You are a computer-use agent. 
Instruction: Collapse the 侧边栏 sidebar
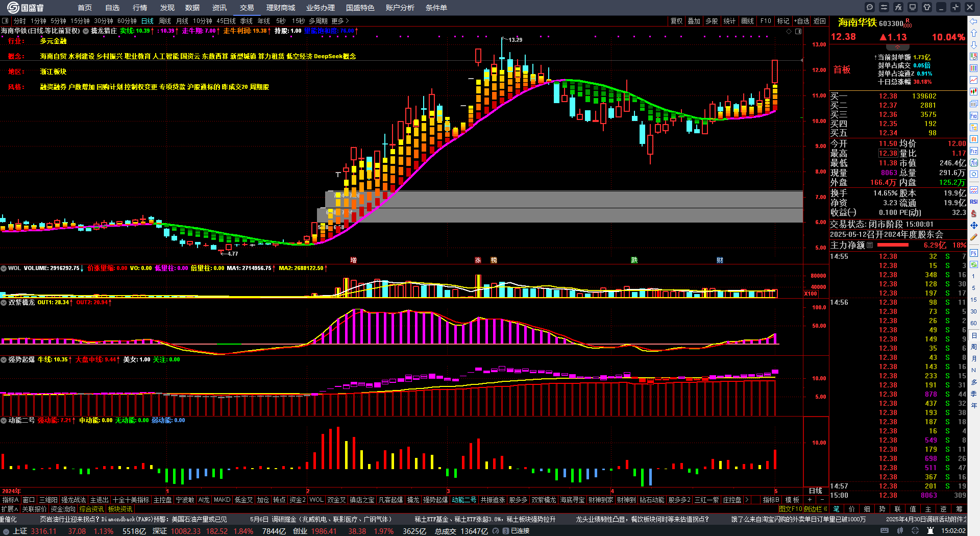tap(815, 509)
